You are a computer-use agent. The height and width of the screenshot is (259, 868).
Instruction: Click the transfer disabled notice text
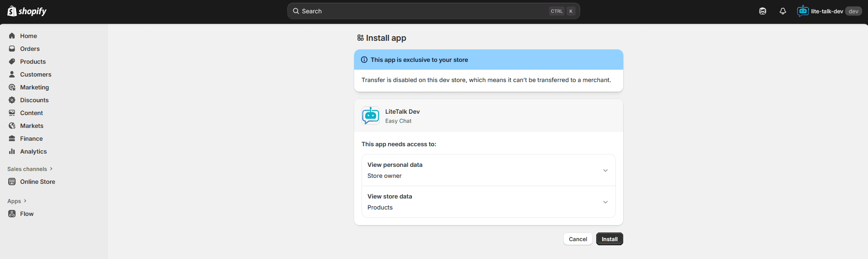coord(486,80)
